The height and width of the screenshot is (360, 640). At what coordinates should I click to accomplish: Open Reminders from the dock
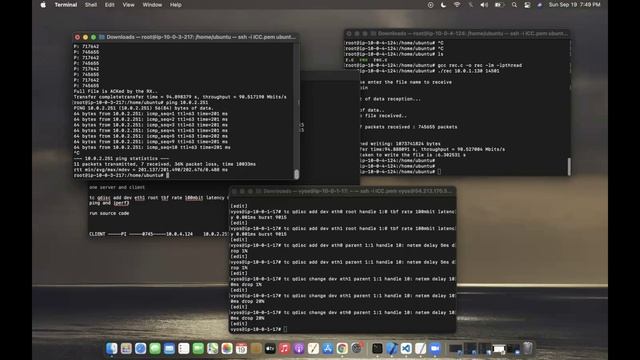coord(184,348)
